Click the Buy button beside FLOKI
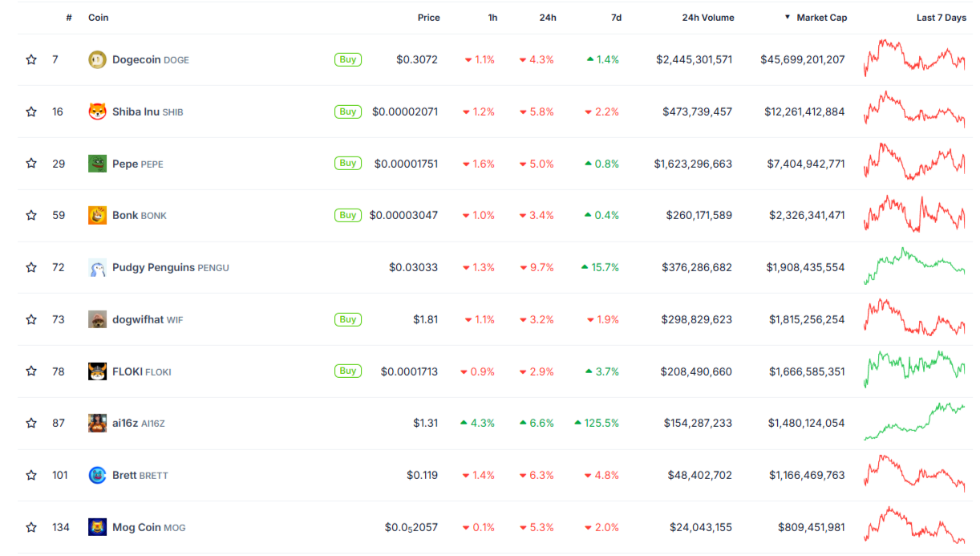This screenshot has width=980, height=556. point(347,371)
